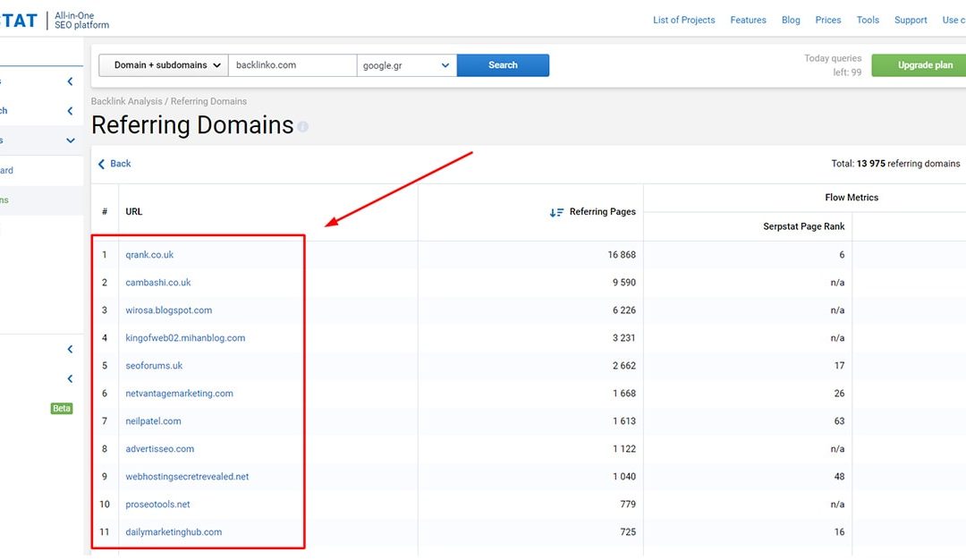Viewport: 966px width, 560px height.
Task: Click the 1 668 referring pages value
Action: (x=624, y=394)
